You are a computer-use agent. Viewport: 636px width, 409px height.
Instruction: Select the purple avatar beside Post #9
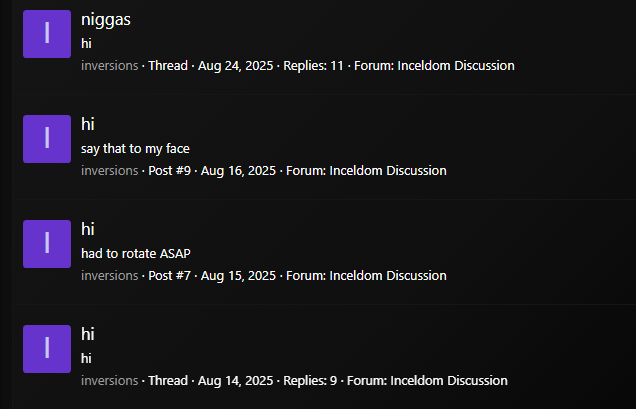[47, 139]
